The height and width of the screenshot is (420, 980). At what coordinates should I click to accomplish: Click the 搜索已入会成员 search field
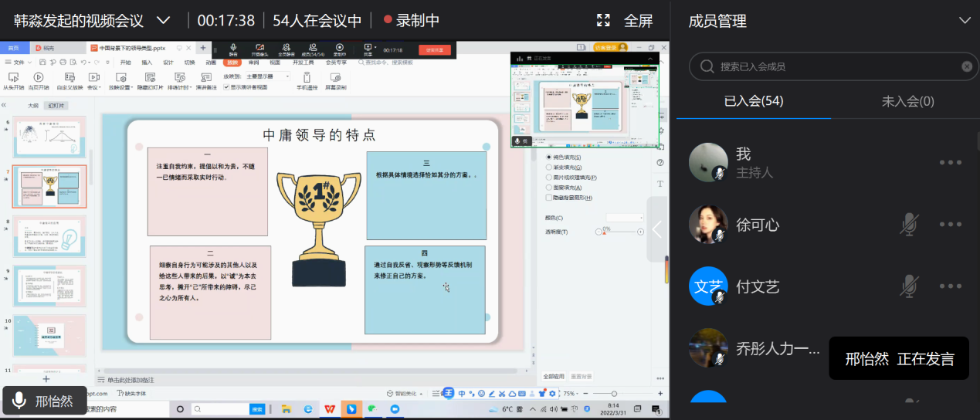(x=834, y=66)
